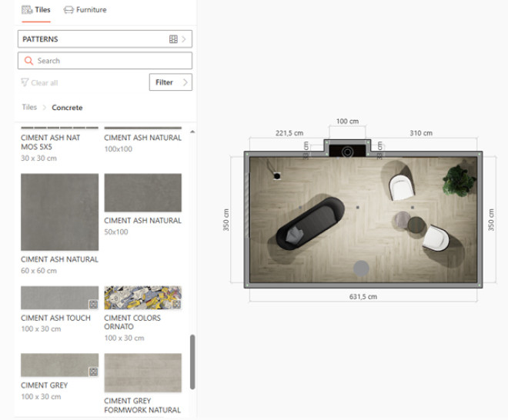
Task: Click the Clear all filter link
Action: click(x=39, y=83)
